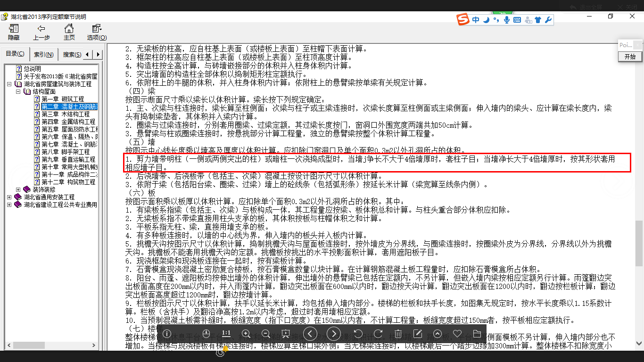Switch to the 搜索(S) search tab
644x362 pixels.
point(72,54)
